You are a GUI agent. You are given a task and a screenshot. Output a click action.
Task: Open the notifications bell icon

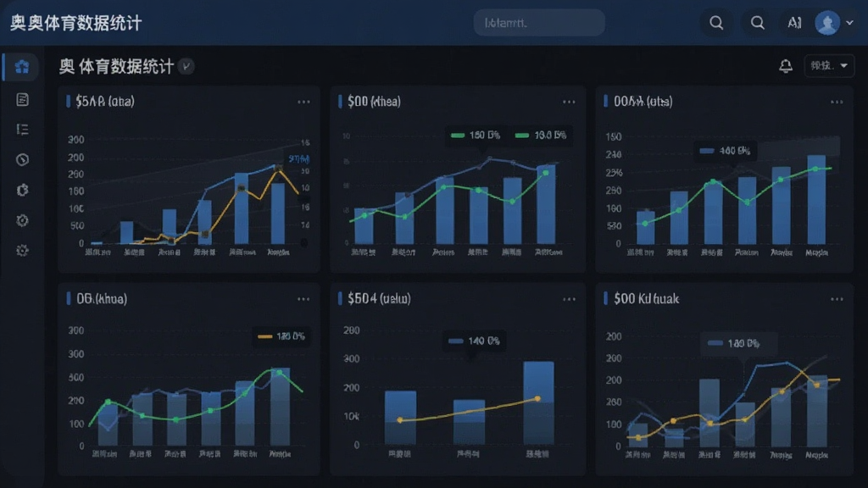click(x=786, y=66)
